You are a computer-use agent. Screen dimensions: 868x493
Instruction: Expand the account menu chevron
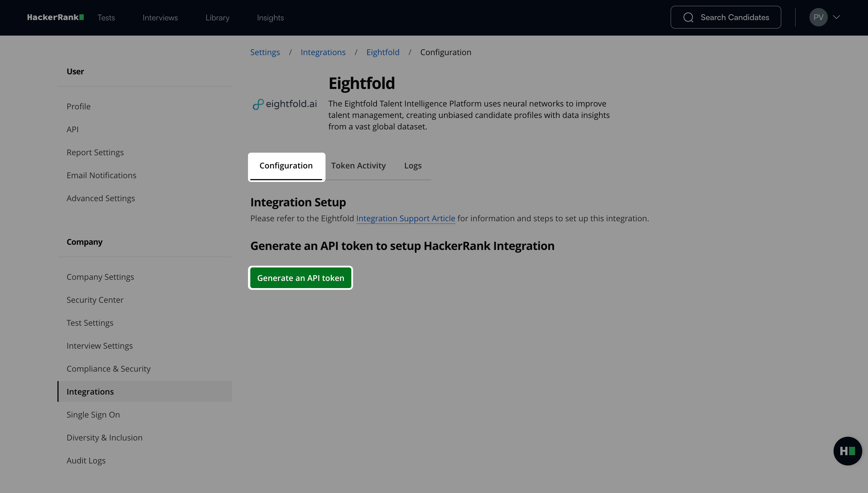[836, 17]
